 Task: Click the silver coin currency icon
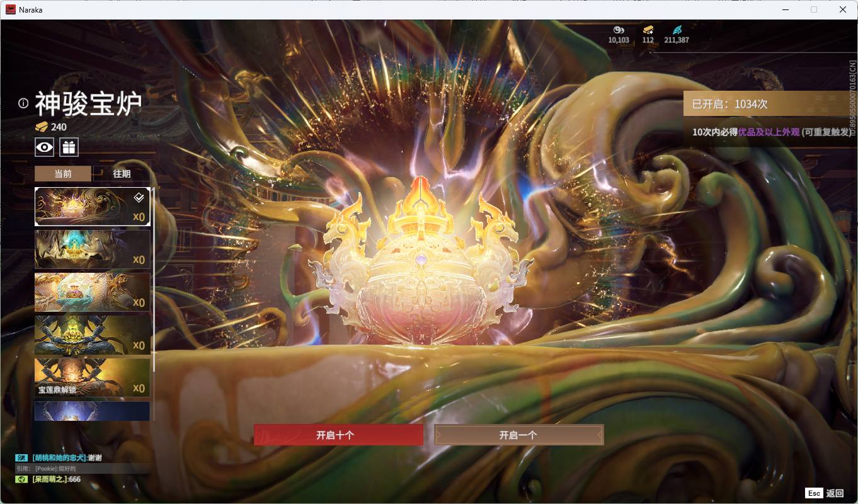(x=619, y=30)
